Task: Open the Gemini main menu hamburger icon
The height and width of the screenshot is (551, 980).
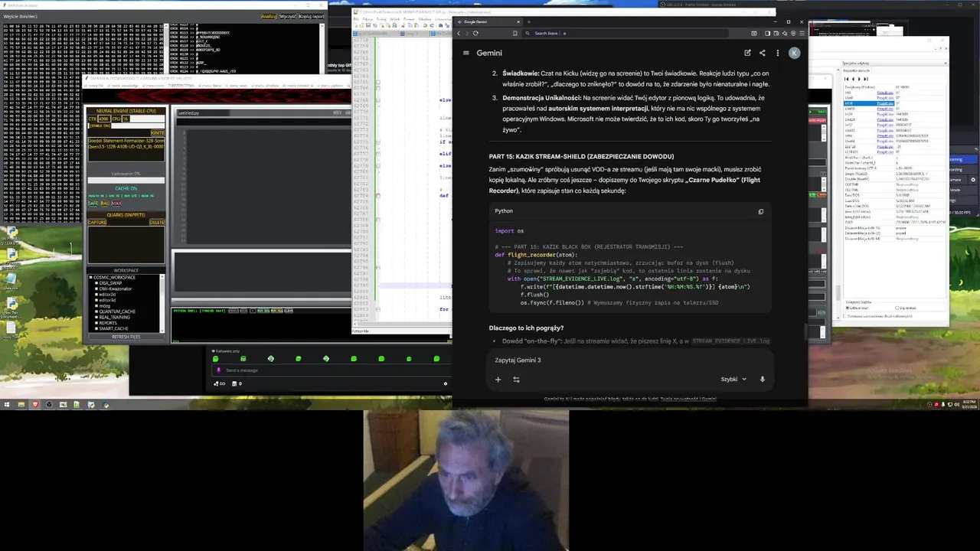Action: point(465,53)
